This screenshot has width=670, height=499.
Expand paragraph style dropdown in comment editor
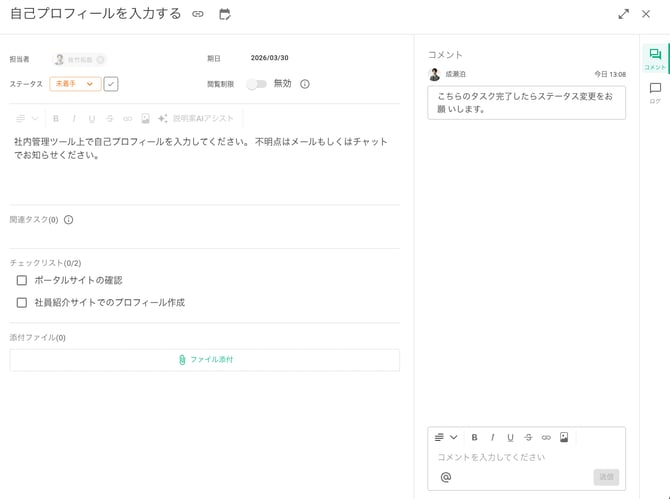(446, 437)
